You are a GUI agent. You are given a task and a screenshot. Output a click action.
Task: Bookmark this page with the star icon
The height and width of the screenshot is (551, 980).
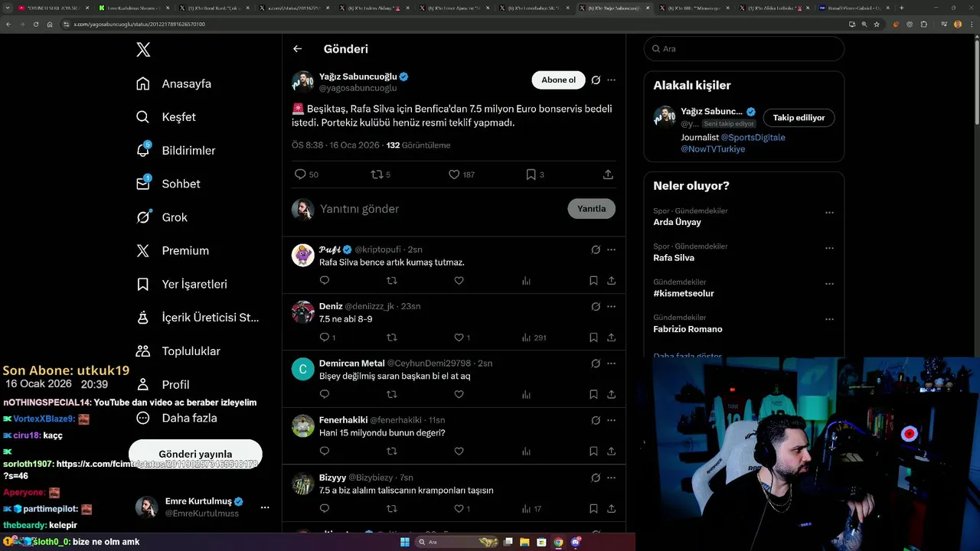click(877, 24)
